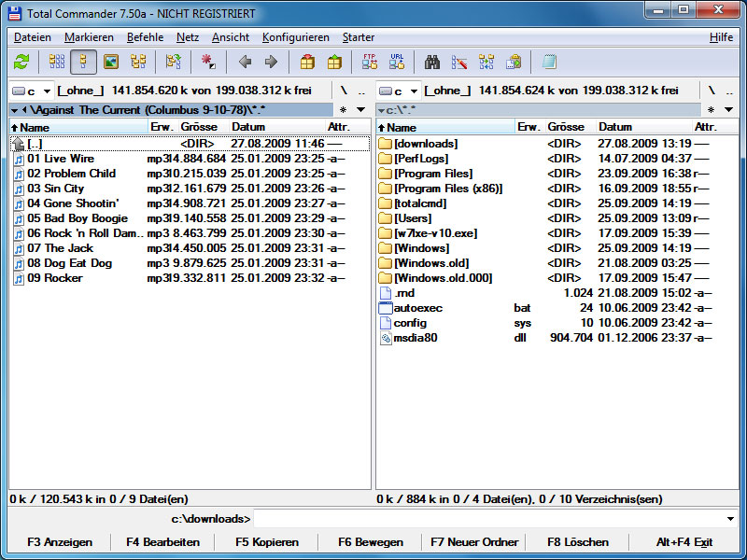Click F5 Kopieren button
The image size is (747, 560).
[x=267, y=542]
